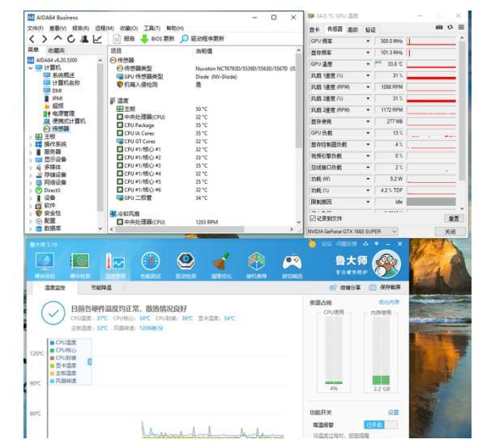Click the 重置 button in GPU-Z

pos(454,218)
